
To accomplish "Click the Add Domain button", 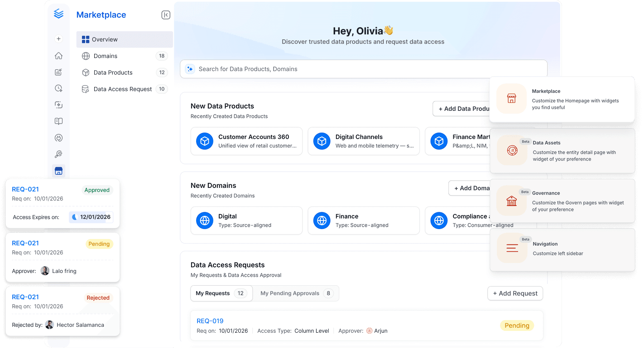I will click(x=470, y=188).
